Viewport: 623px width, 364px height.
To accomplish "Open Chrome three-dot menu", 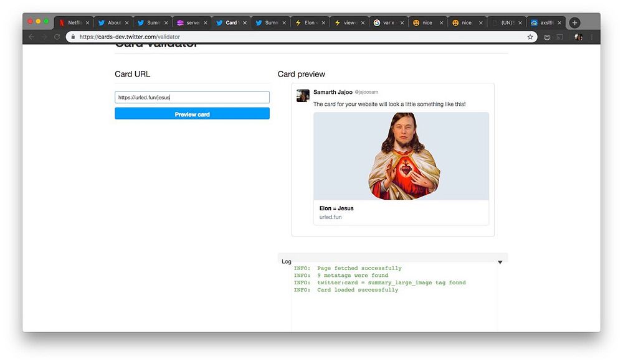I will pos(592,37).
